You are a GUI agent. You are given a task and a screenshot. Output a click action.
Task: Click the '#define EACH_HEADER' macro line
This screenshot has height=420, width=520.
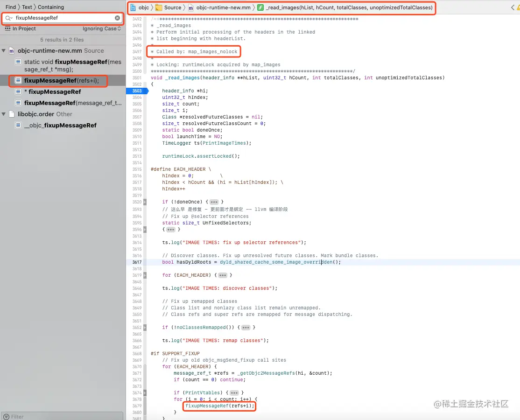[x=181, y=169]
